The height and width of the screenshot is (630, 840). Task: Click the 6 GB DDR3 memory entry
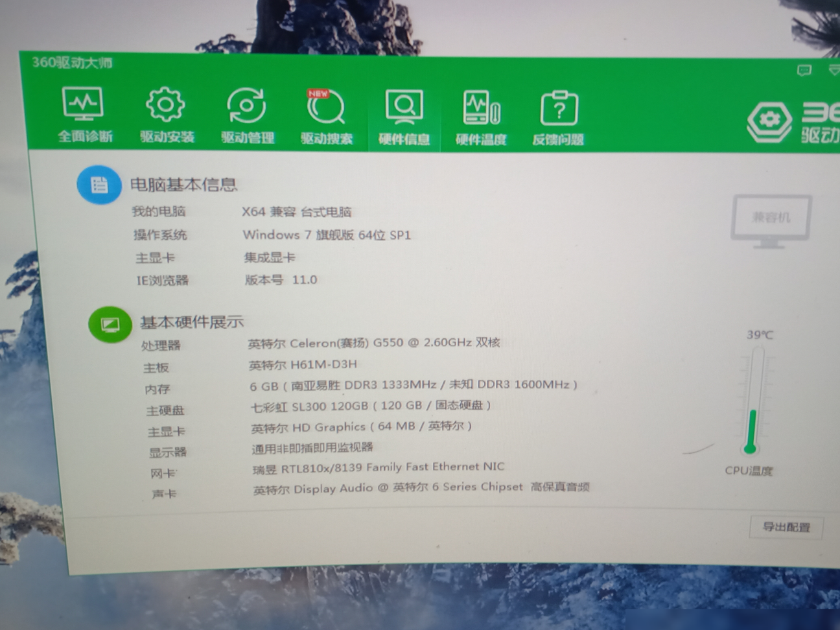pos(414,385)
